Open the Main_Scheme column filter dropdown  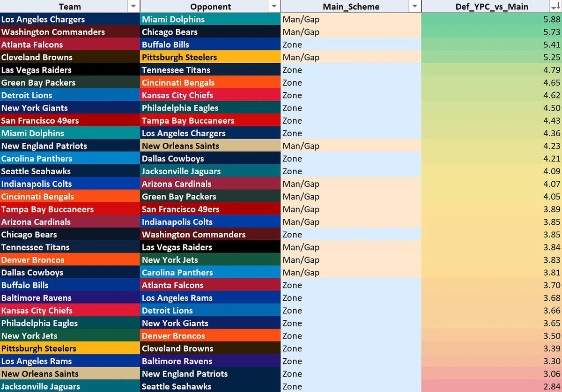(414, 7)
